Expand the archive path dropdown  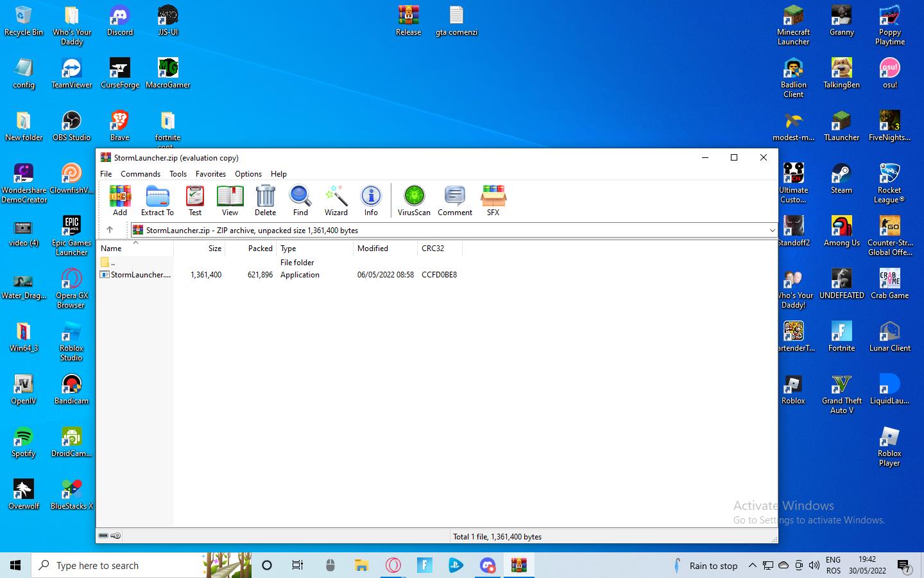tap(772, 230)
